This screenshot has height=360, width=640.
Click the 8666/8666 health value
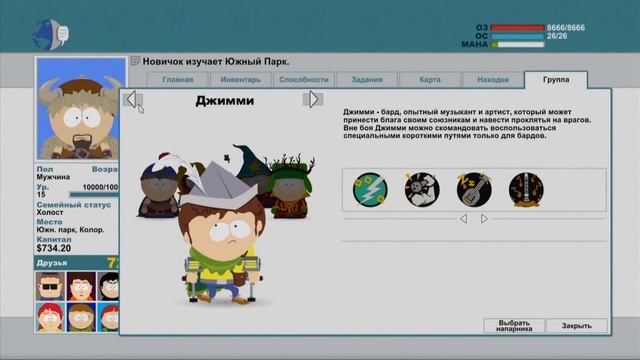pyautogui.click(x=566, y=28)
